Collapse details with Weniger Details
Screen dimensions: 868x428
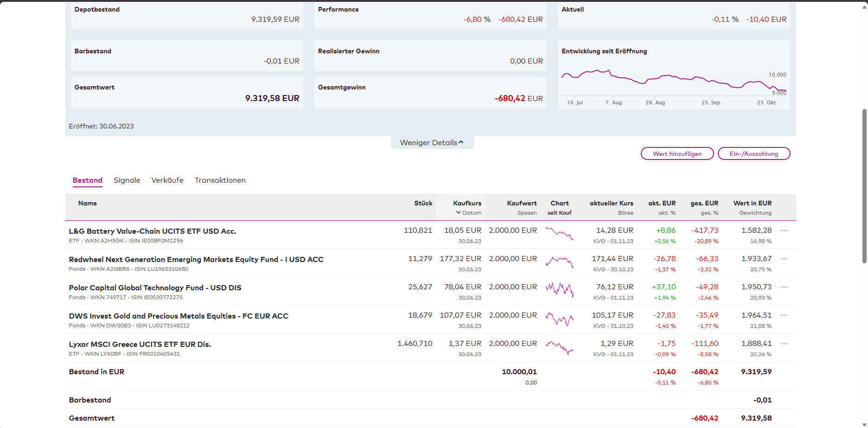click(432, 142)
